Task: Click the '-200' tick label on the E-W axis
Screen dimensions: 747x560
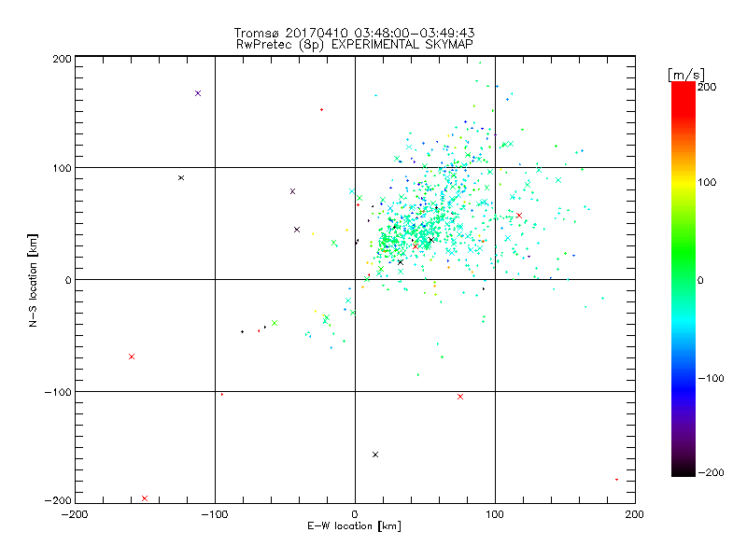Action: pyautogui.click(x=75, y=514)
